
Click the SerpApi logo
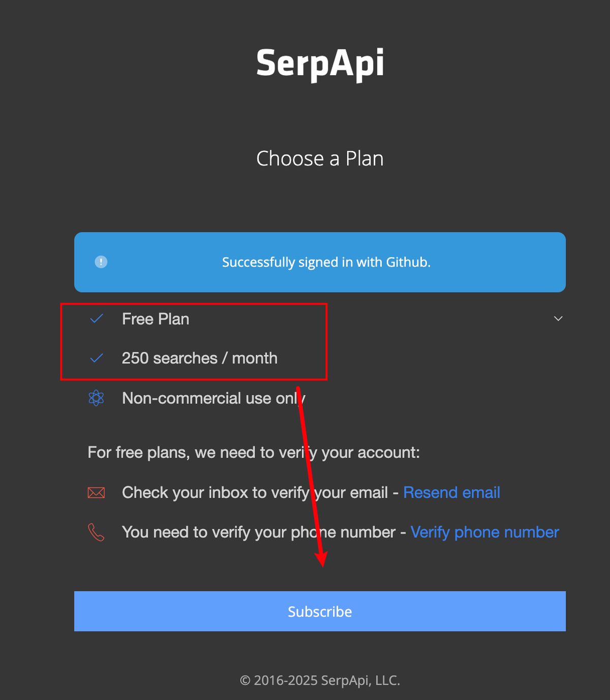(x=320, y=63)
